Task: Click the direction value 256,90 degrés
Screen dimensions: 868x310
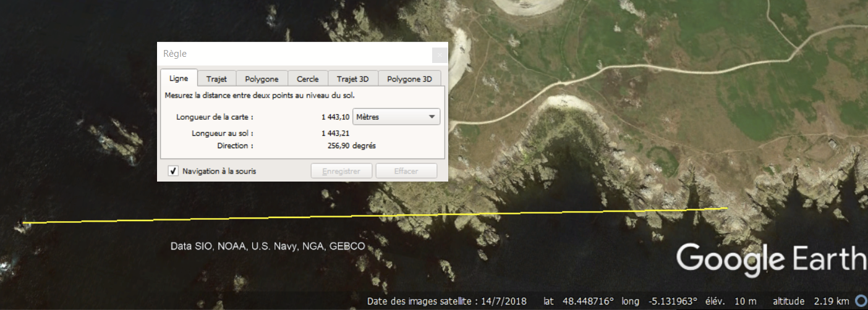Action: [x=351, y=146]
